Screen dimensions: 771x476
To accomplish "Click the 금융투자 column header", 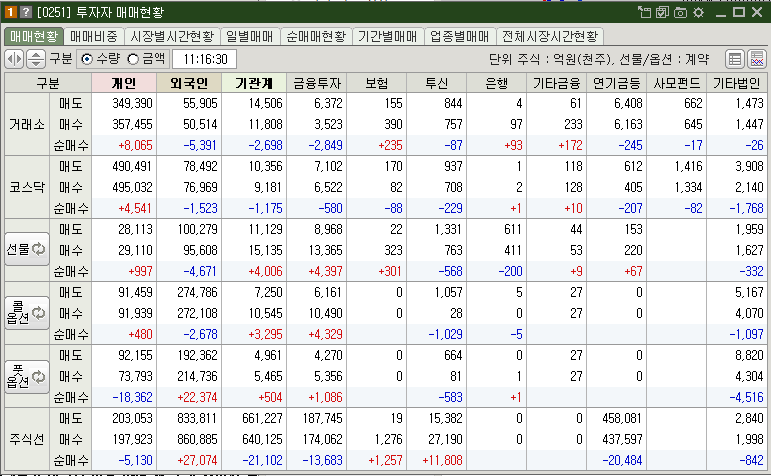I will pyautogui.click(x=317, y=83).
